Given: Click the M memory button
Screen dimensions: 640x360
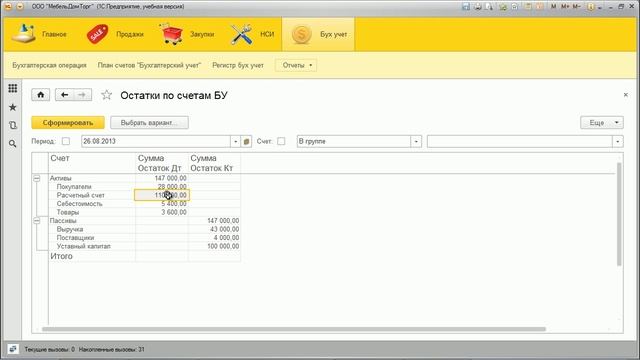Looking at the screenshot, I should [553, 6].
